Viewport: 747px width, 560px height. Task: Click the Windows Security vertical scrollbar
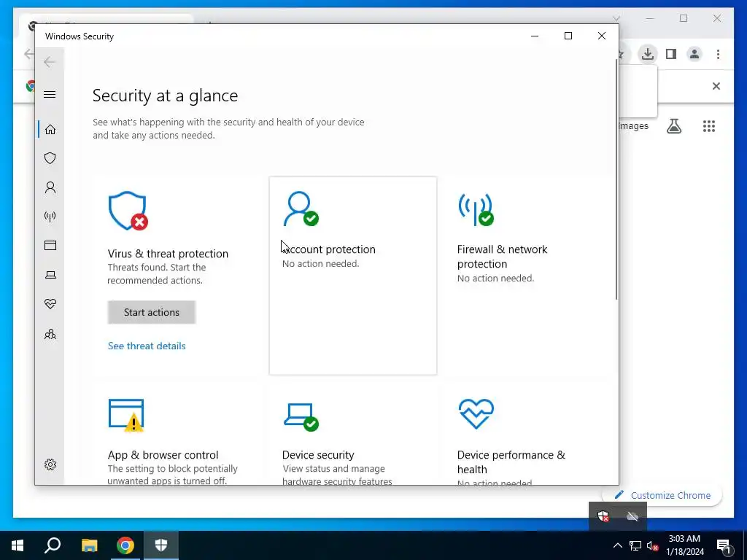(616, 179)
